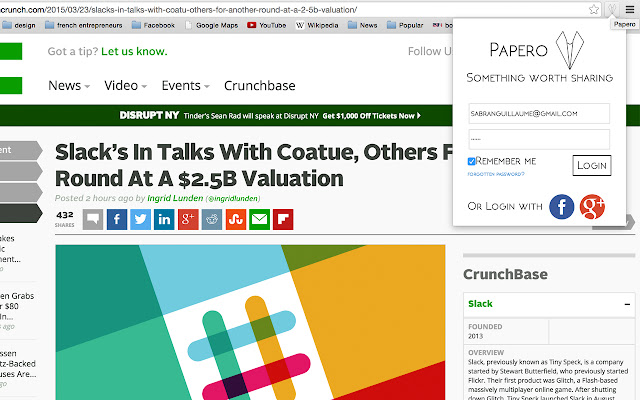This screenshot has width=640, height=400.
Task: Click the FOUNDED 2013 cell
Action: [506, 331]
